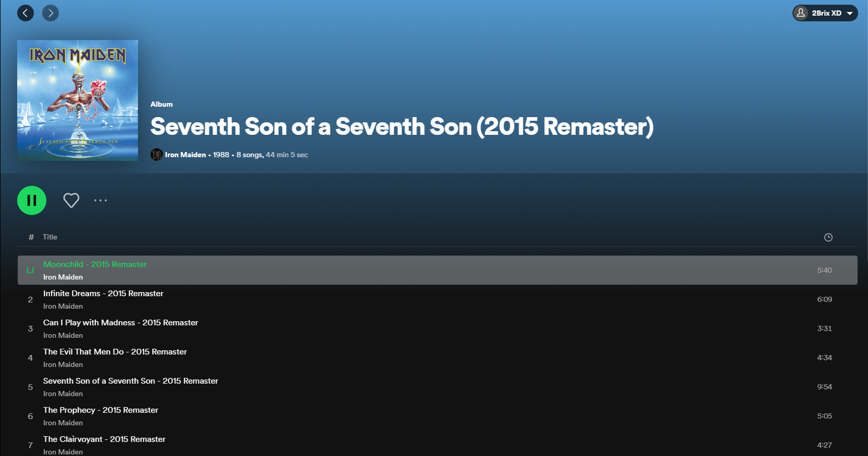Select The Clairvoyant - 2015 Remaster
Screen dimensions: 868x456
pyautogui.click(x=104, y=439)
